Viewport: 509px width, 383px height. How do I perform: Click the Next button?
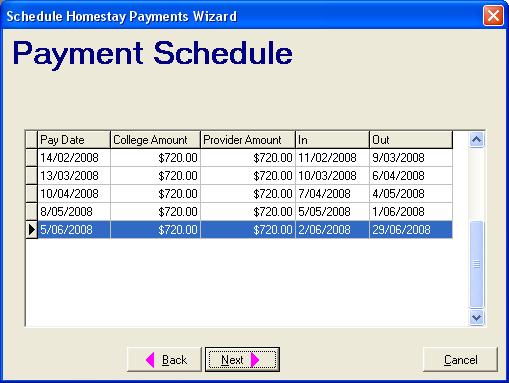(242, 360)
